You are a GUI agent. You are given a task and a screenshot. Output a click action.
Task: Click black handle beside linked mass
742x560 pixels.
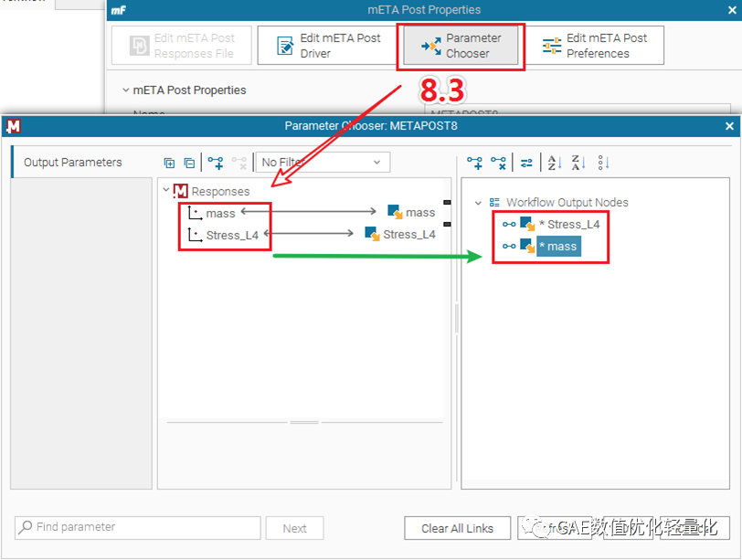click(447, 203)
